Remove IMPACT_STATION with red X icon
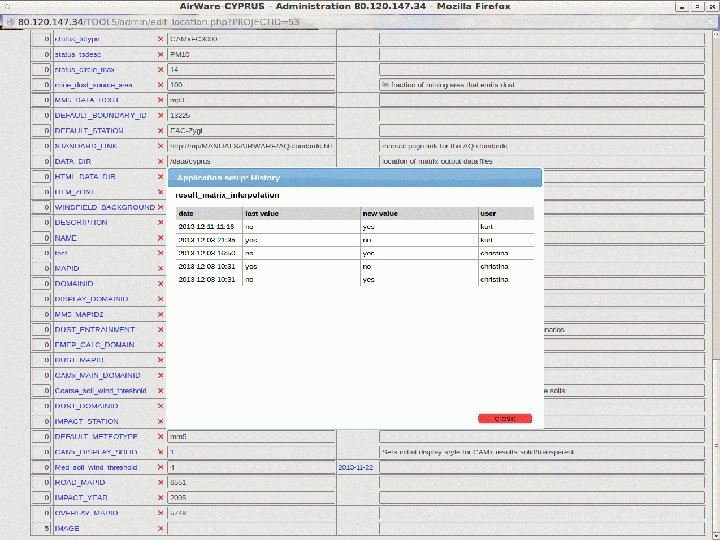 pyautogui.click(x=160, y=421)
